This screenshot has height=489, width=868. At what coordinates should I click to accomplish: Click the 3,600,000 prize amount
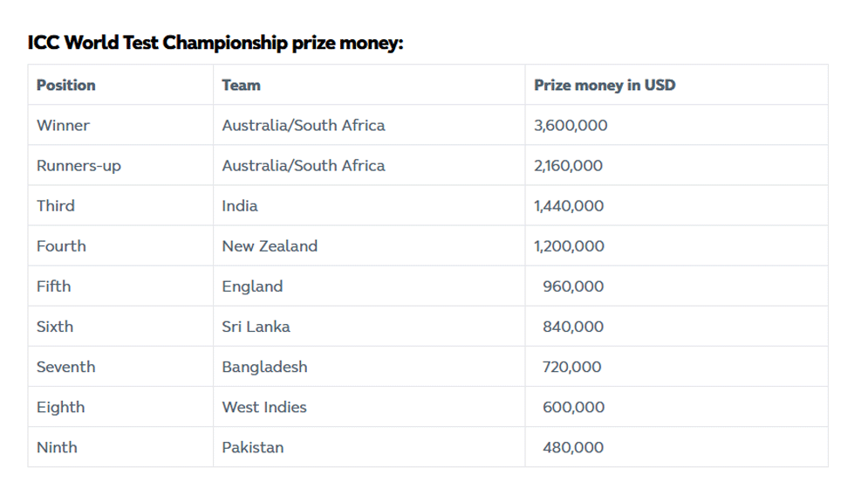point(571,125)
